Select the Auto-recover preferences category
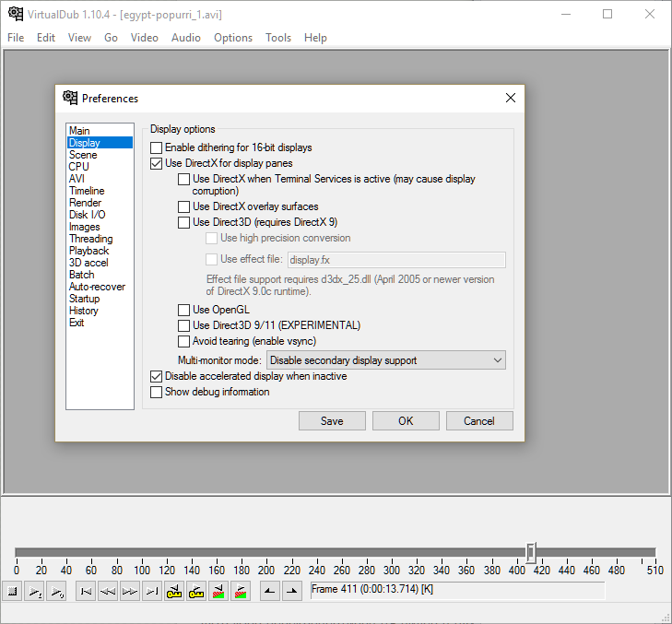This screenshot has width=672, height=624. point(100,287)
